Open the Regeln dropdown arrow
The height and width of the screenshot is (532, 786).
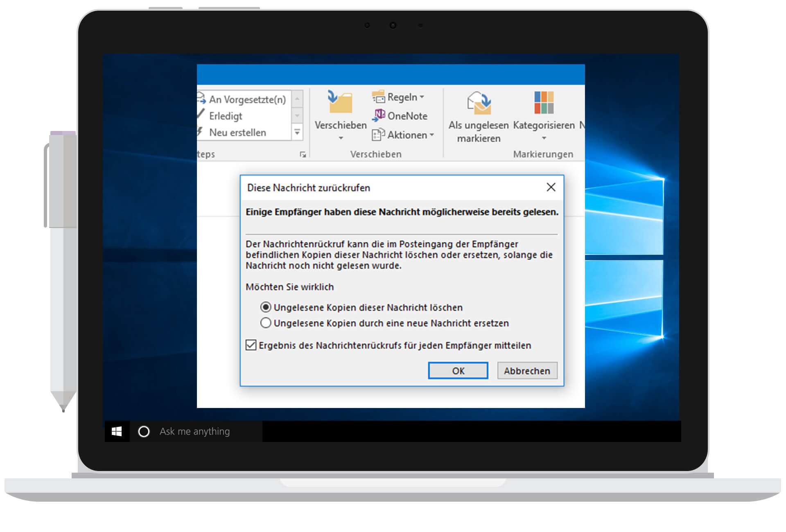pyautogui.click(x=422, y=97)
